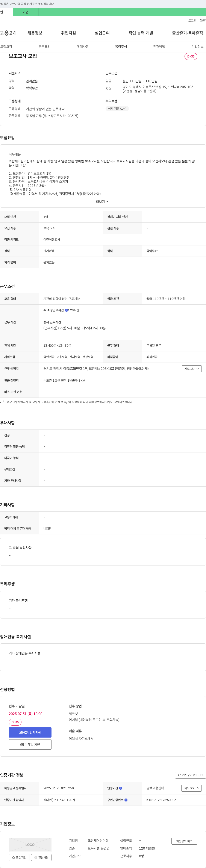Click the D-35 badge beside the job title
Viewport: 206px width, 868px height.
click(x=191, y=56)
